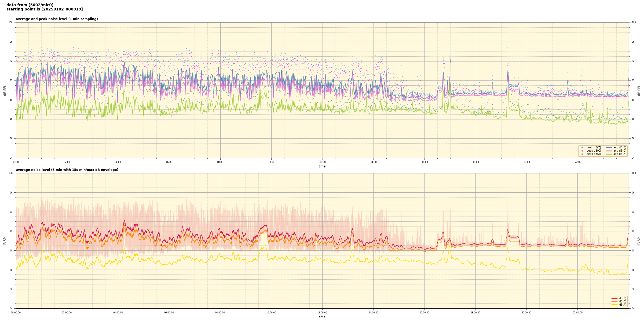Screen dimensions: 644x322
Task: Click the 'time' axis label under lower chart
Action: pyautogui.click(x=322, y=317)
